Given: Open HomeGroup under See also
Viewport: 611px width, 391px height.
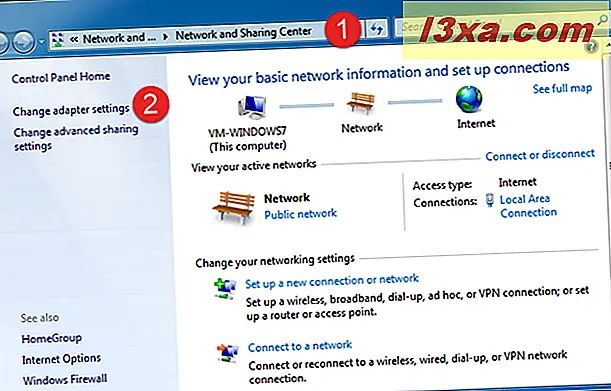Looking at the screenshot, I should (x=51, y=338).
